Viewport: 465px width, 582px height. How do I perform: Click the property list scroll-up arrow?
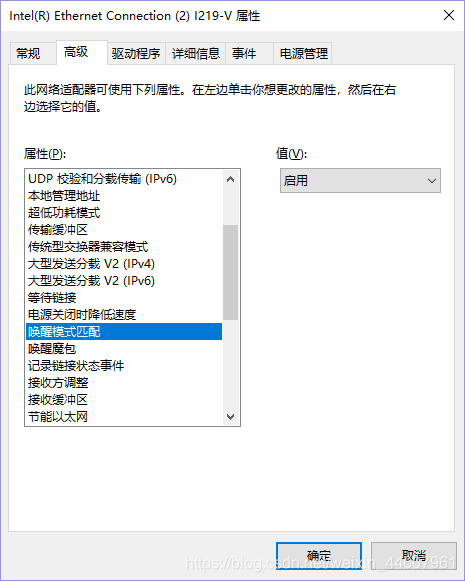tap(230, 179)
